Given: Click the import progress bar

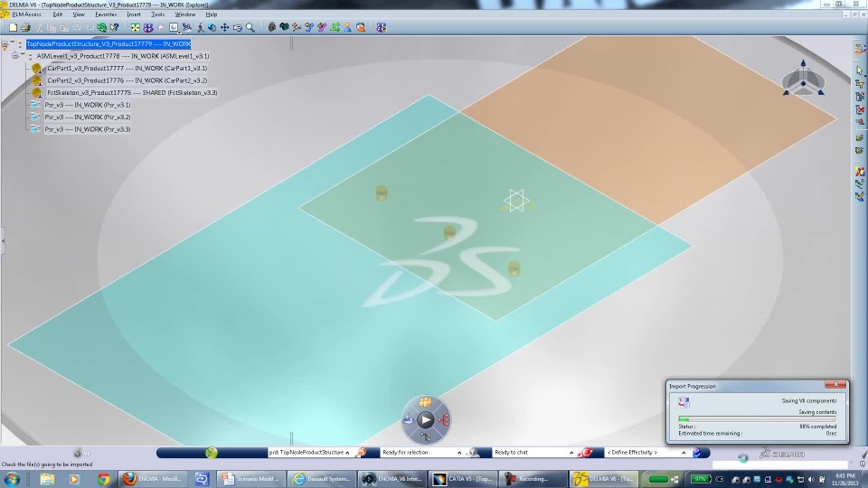Looking at the screenshot, I should (757, 419).
